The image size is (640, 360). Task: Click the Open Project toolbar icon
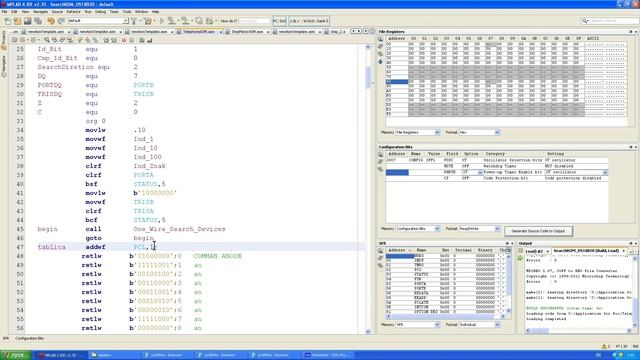(28, 21)
